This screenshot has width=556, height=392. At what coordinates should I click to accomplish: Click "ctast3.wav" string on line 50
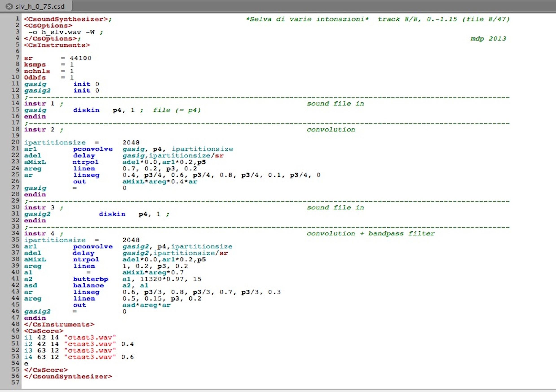(90, 338)
